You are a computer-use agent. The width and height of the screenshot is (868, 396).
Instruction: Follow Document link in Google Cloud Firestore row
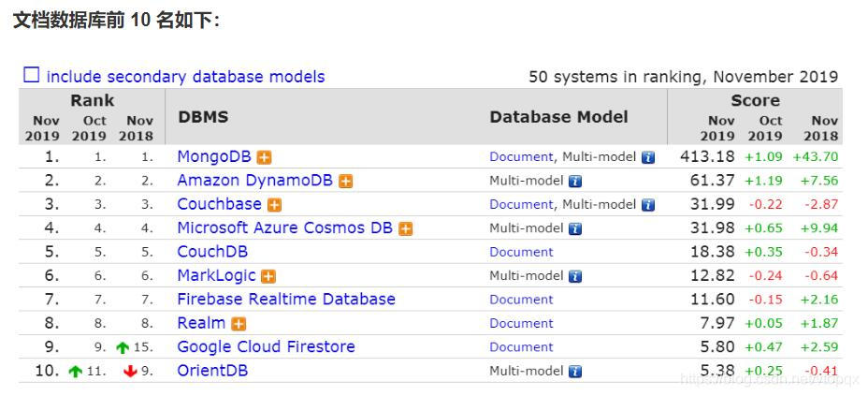(521, 347)
